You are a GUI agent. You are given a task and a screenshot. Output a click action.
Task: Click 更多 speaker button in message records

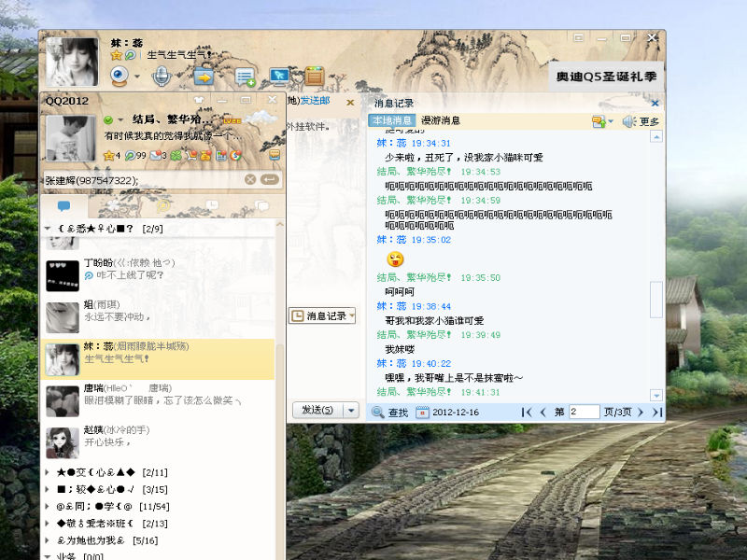[x=641, y=121]
